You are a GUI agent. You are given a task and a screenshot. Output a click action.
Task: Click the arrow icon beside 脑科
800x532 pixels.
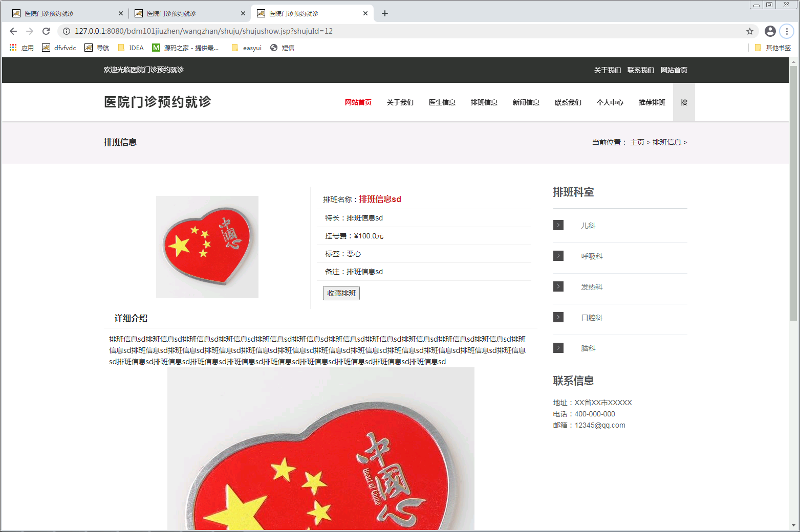pyautogui.click(x=558, y=348)
